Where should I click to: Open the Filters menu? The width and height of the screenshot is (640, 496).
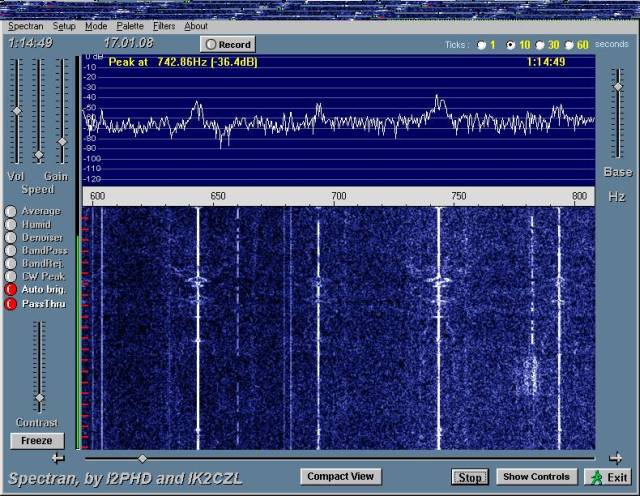[x=164, y=26]
